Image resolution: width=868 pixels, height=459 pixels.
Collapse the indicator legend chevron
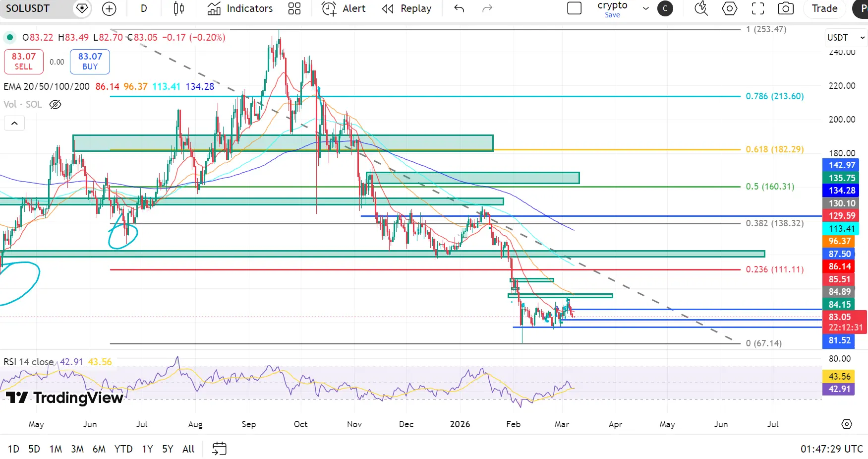pos(14,123)
